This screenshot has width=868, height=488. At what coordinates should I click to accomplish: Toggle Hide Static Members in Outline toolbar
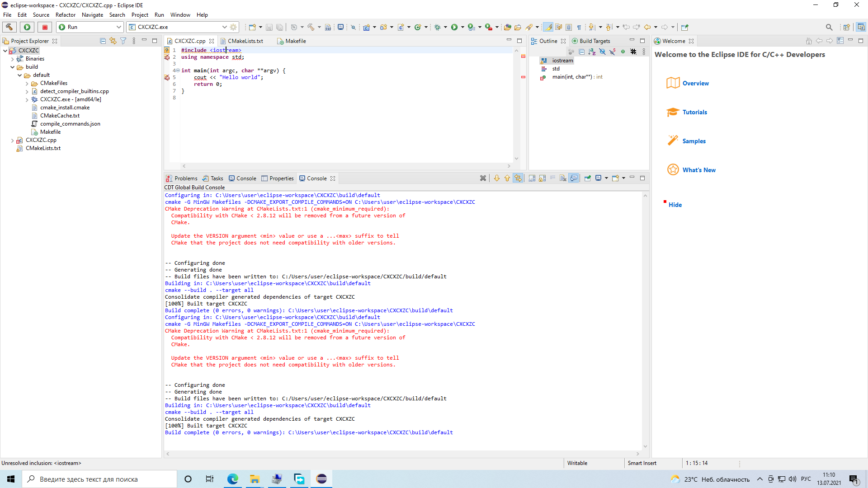click(x=613, y=52)
